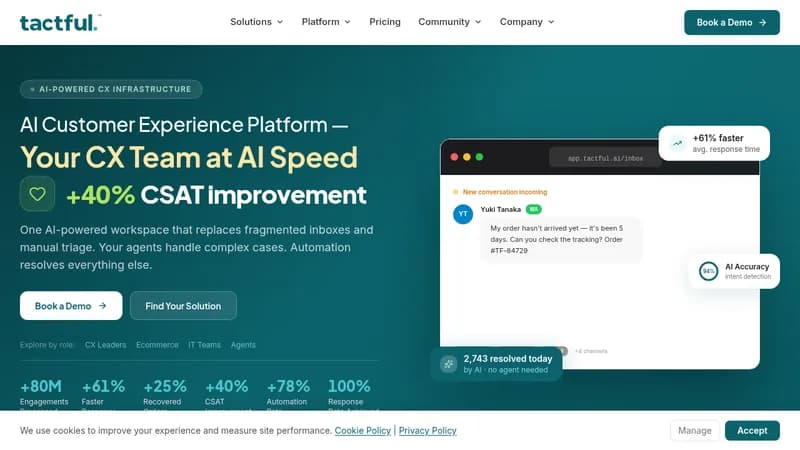Image resolution: width=800 pixels, height=450 pixels.
Task: Open the Community dropdown menu
Action: coord(449,22)
